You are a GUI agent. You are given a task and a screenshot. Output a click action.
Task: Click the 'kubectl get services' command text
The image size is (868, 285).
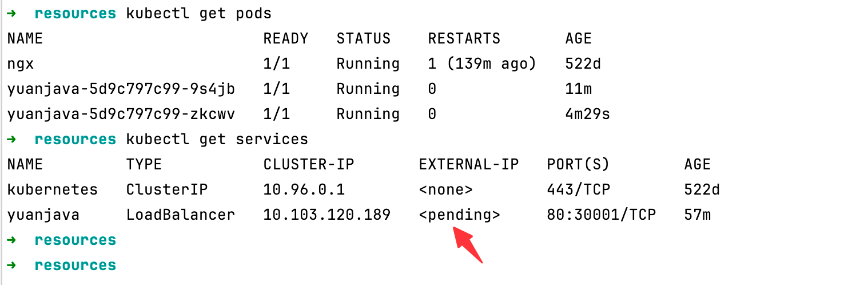tap(217, 140)
